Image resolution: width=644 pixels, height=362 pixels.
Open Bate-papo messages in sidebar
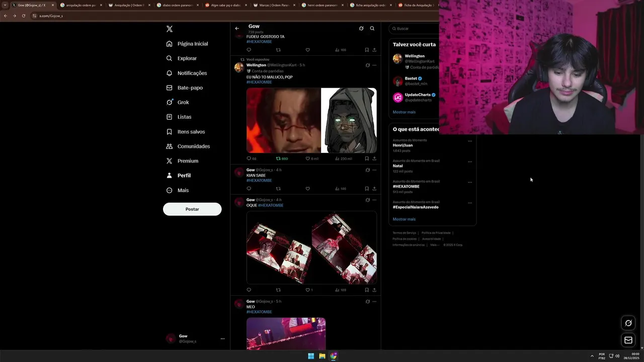pos(185,87)
